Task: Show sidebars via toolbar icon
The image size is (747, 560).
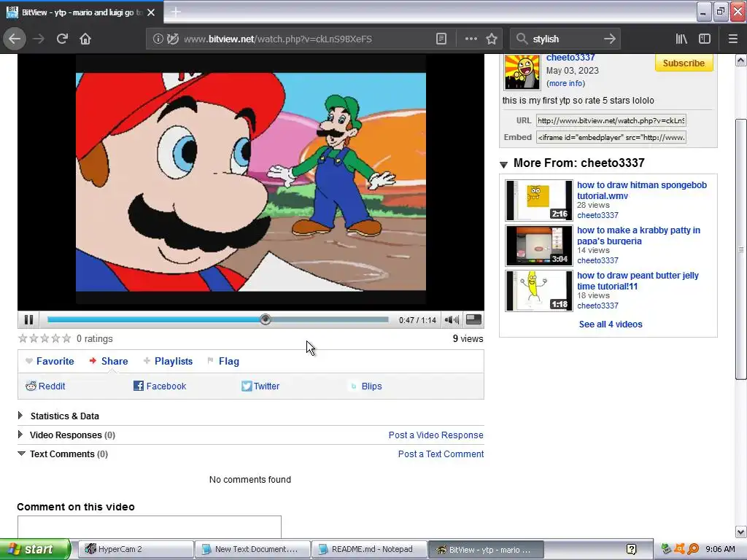Action: point(705,39)
